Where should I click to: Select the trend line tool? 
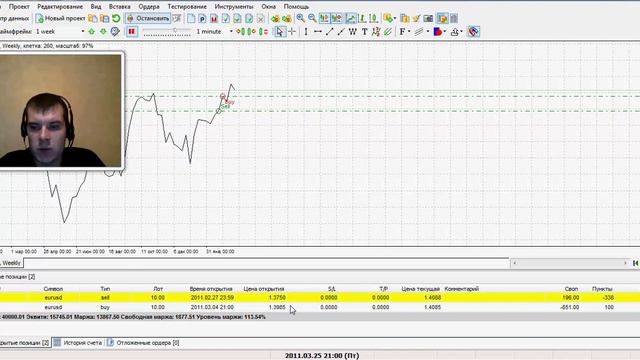329,31
